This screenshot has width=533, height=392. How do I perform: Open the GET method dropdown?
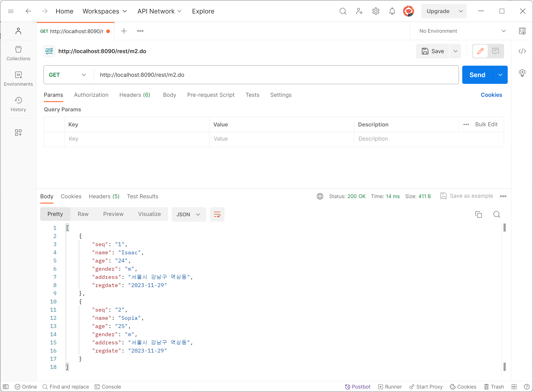(x=67, y=75)
